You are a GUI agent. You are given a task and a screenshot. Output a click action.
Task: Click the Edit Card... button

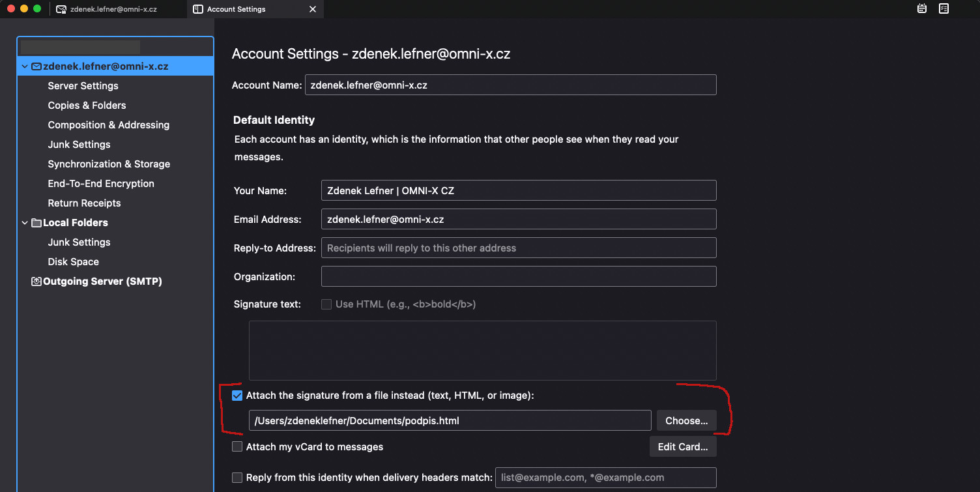pos(682,447)
